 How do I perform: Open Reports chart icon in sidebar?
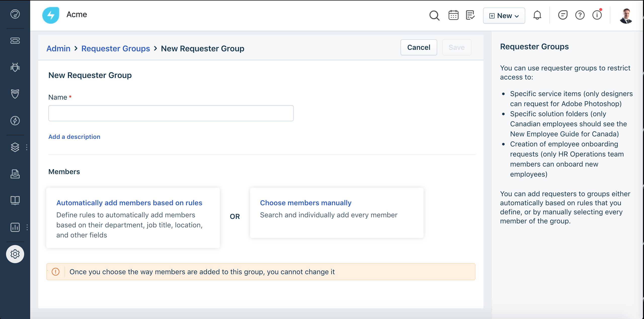pos(15,227)
